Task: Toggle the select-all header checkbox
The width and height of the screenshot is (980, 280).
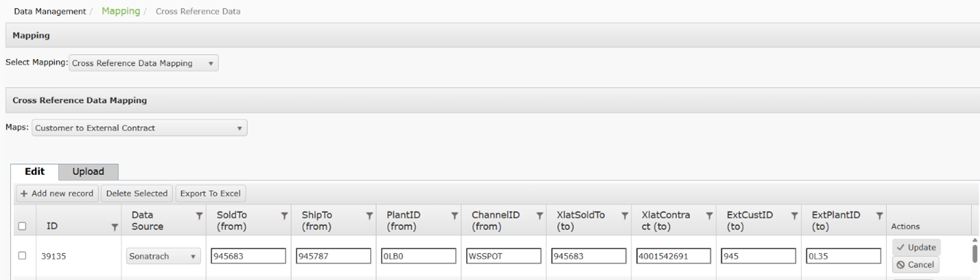Action: pyautogui.click(x=22, y=226)
